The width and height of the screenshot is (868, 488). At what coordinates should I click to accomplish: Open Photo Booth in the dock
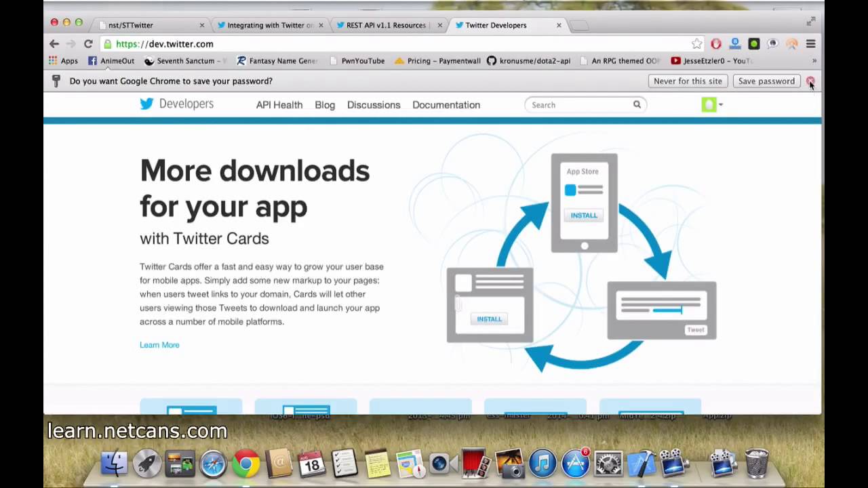[475, 464]
